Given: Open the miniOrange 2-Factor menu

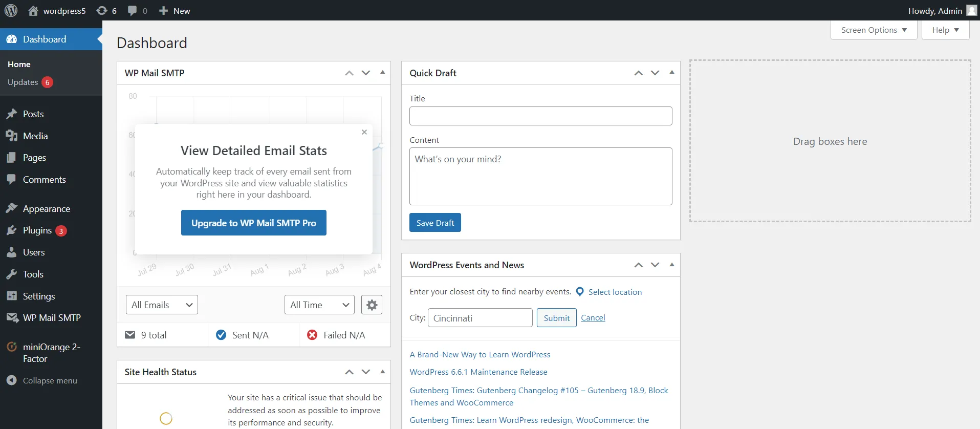Looking at the screenshot, I should click(x=51, y=353).
